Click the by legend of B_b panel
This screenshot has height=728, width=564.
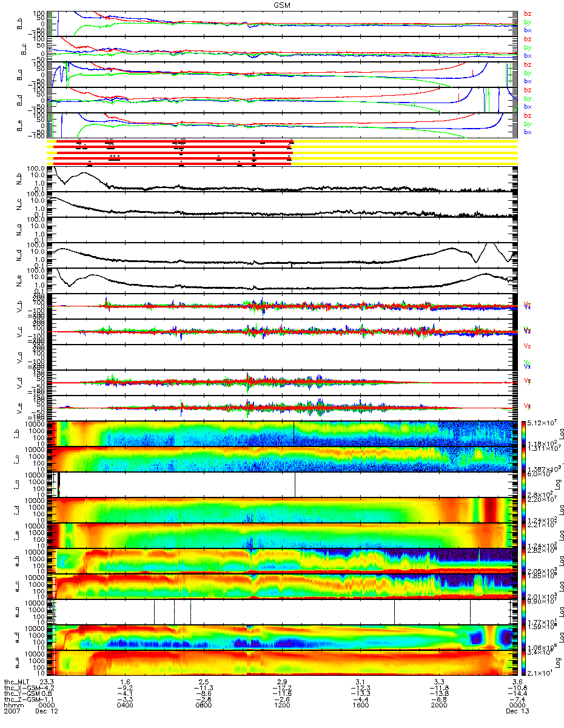(x=528, y=22)
